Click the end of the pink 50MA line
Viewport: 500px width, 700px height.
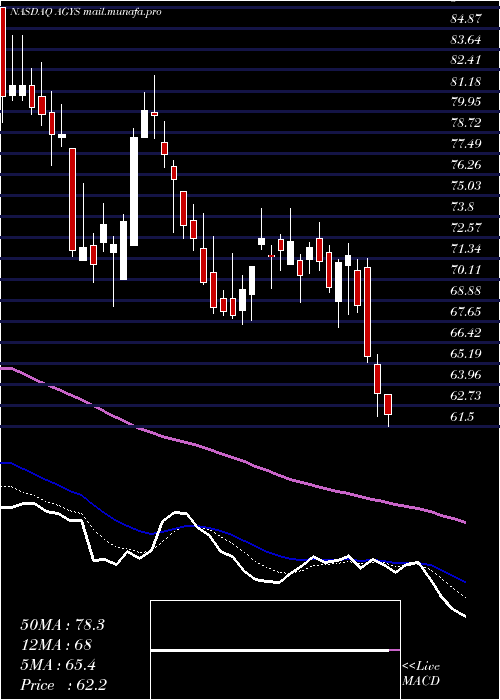[465, 522]
